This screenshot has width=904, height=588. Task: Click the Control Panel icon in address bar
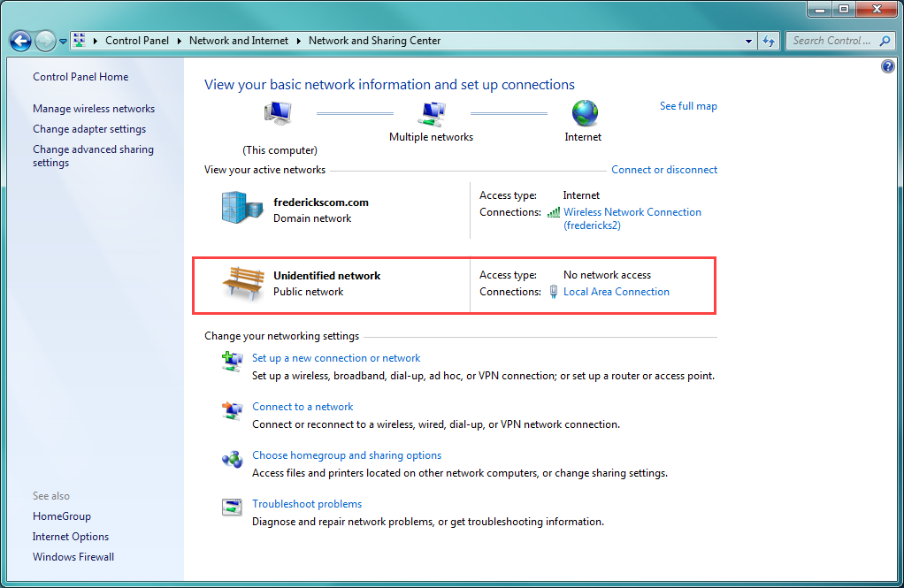[80, 41]
